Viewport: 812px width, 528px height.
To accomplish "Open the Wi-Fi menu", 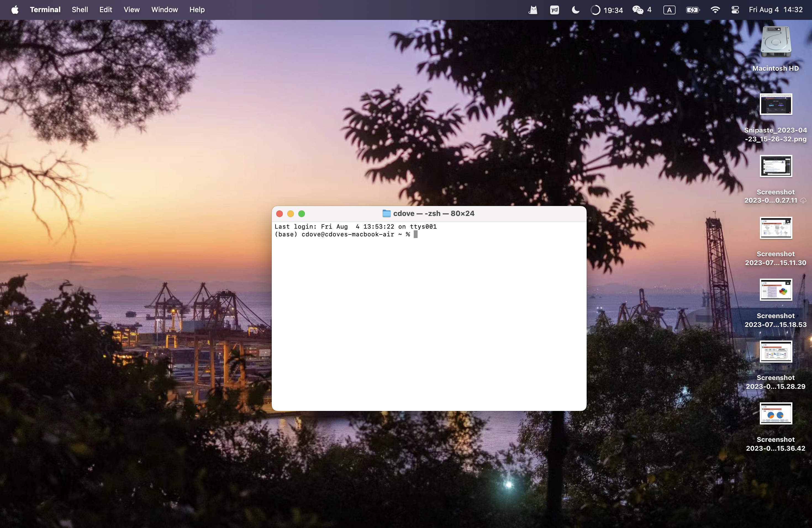I will coord(715,10).
